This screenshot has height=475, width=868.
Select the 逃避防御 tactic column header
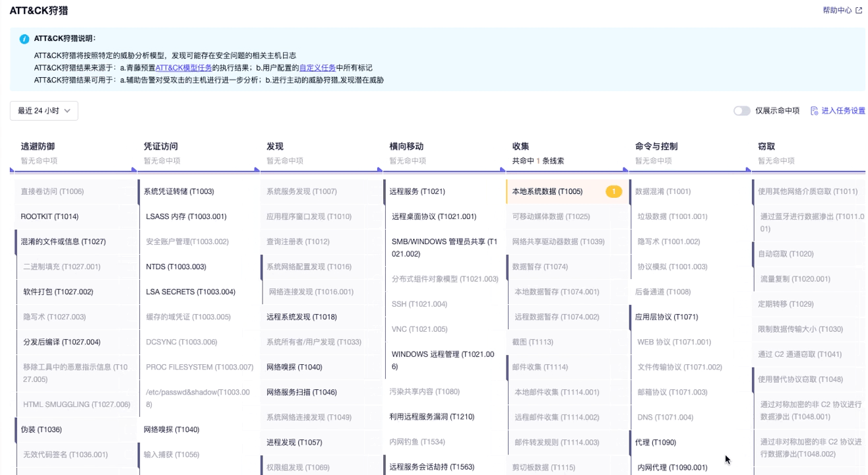click(38, 146)
